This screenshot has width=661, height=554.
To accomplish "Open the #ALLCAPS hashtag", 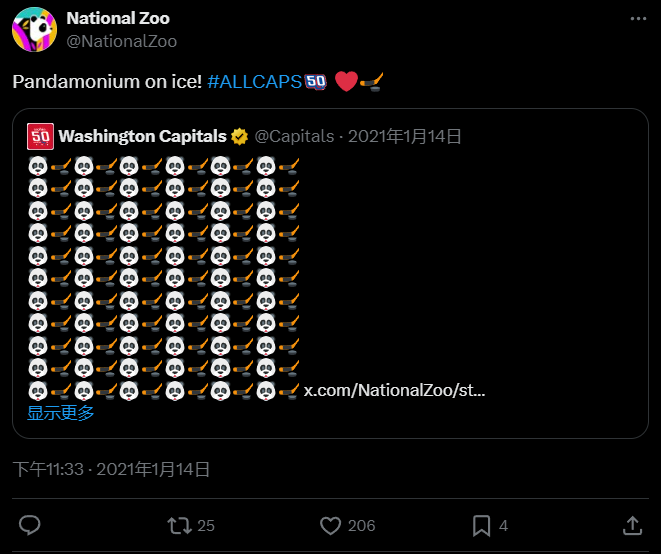I will coord(255,82).
